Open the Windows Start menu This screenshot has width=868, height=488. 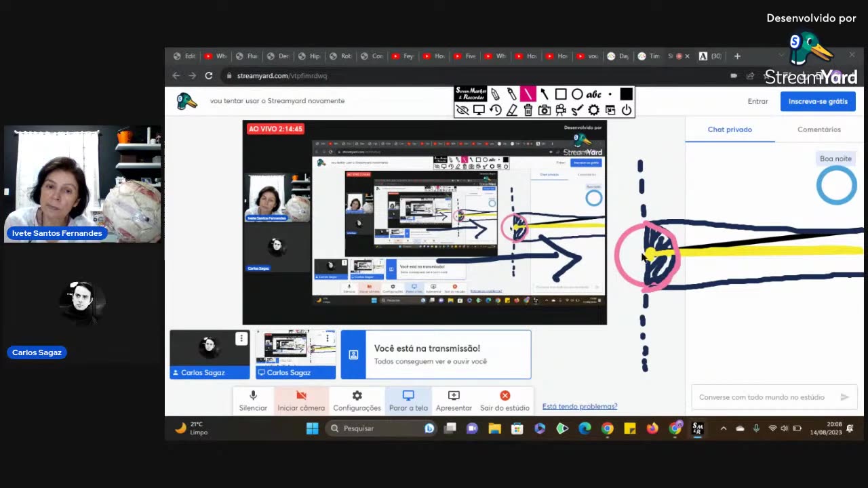(312, 428)
